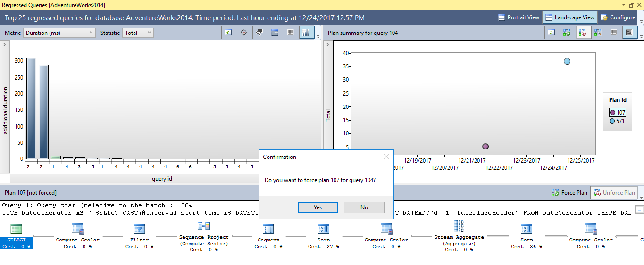Click the Compute Scalar node next to SELECT
644x265 pixels.
pos(78,236)
